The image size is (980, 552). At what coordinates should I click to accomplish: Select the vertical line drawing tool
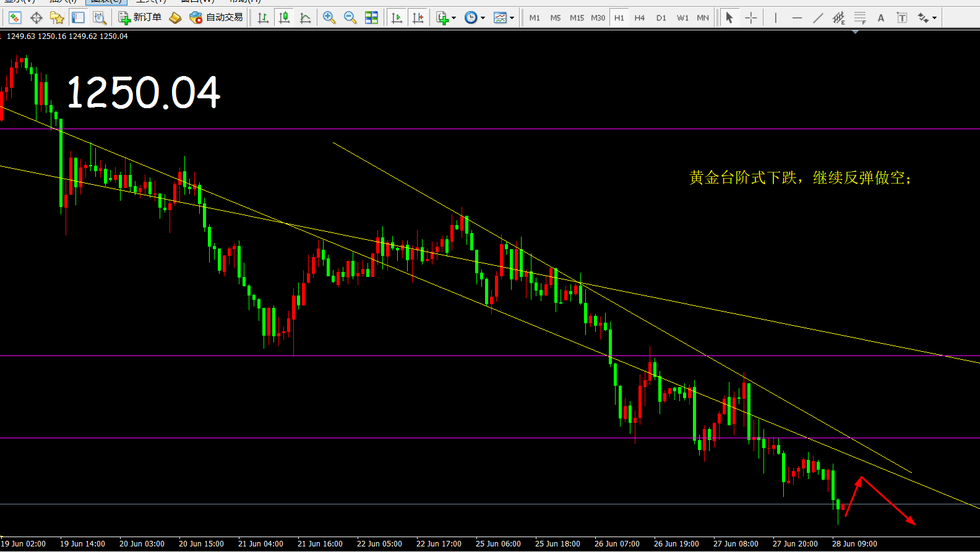point(775,18)
